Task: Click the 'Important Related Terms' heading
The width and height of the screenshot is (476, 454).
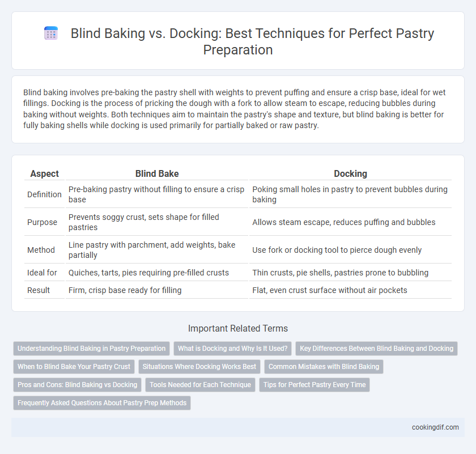Action: tap(238, 328)
